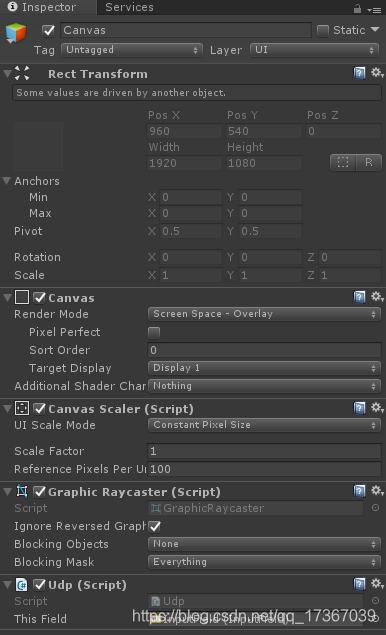This screenshot has height=635, width=386.
Task: Click the Inspector lock icon
Action: coord(357,9)
